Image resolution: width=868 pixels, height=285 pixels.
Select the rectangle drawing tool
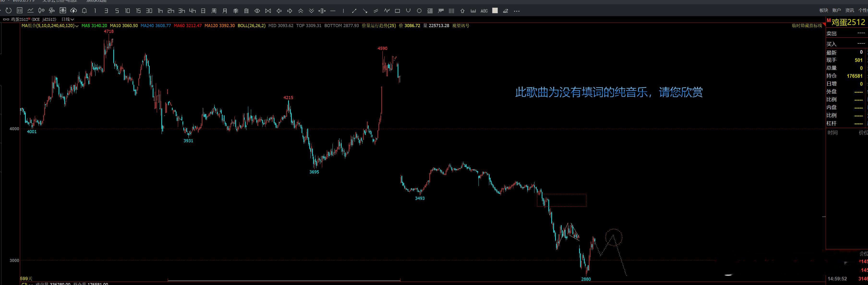point(397,11)
